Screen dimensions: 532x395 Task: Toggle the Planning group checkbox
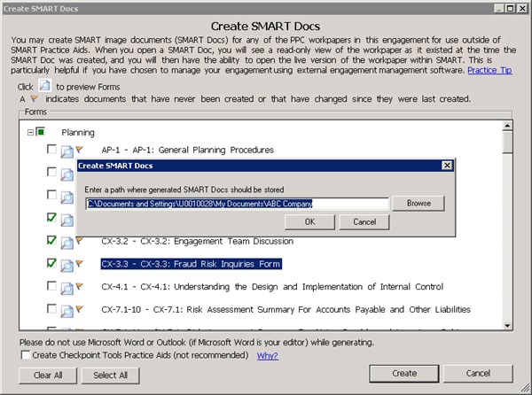tap(42, 132)
